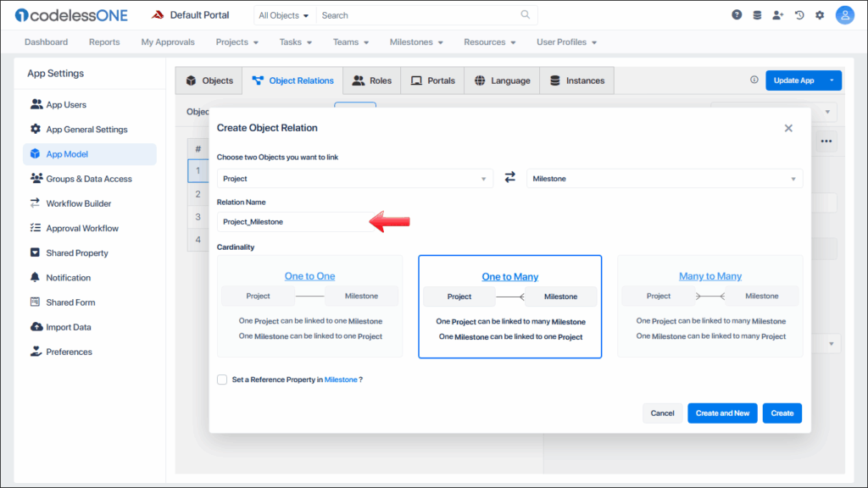
Task: Expand the Project object dropdown
Action: pos(354,179)
